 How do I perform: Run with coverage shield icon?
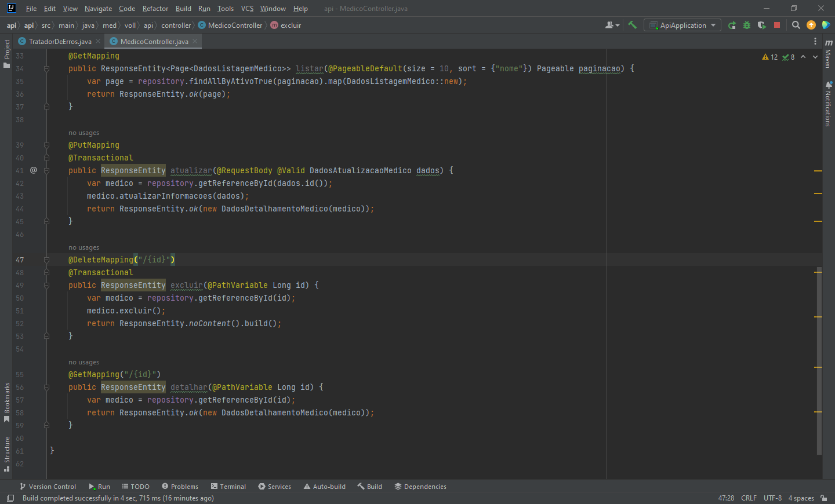pyautogui.click(x=762, y=25)
